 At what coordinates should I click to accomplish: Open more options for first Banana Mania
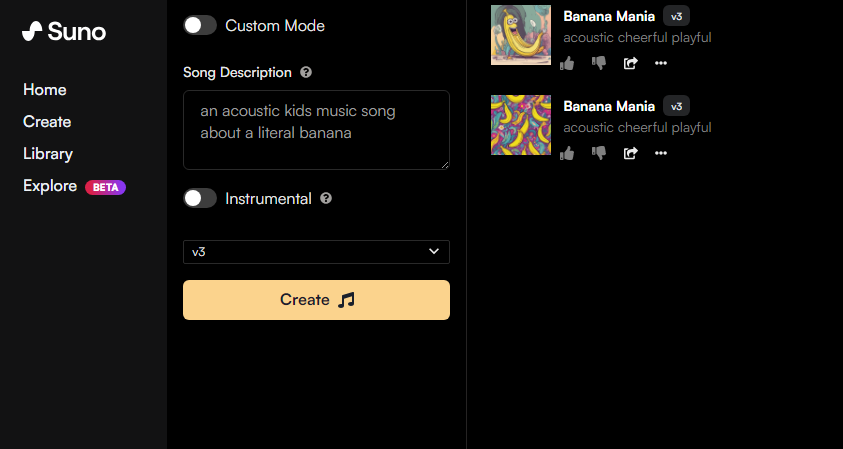[x=661, y=63]
